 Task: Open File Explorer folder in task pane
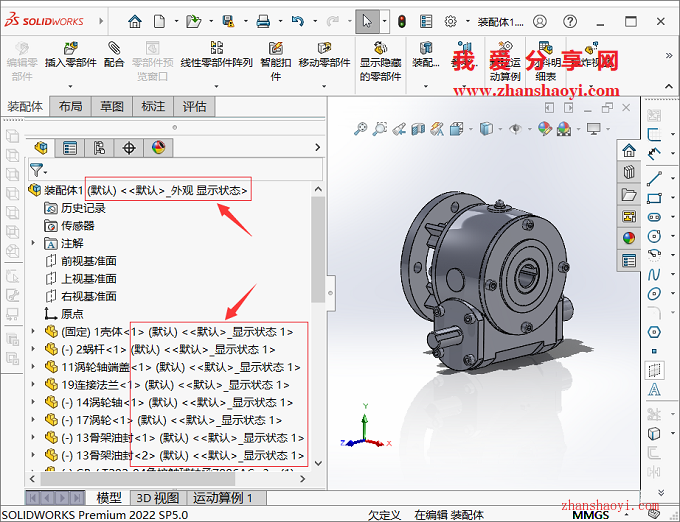629,195
